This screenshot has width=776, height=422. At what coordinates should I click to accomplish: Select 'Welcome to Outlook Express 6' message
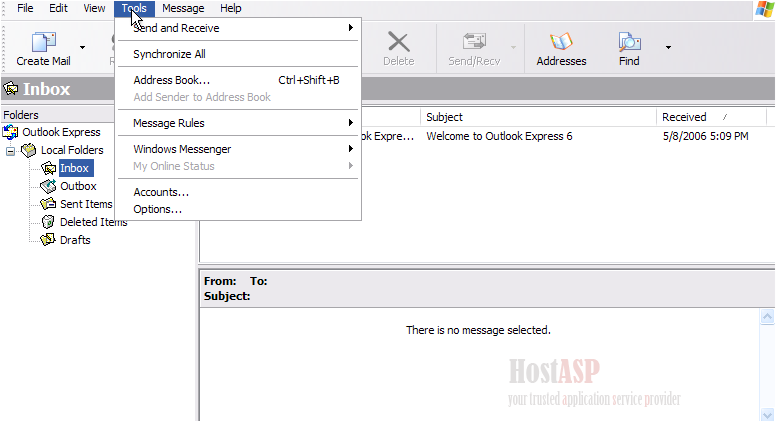click(499, 136)
